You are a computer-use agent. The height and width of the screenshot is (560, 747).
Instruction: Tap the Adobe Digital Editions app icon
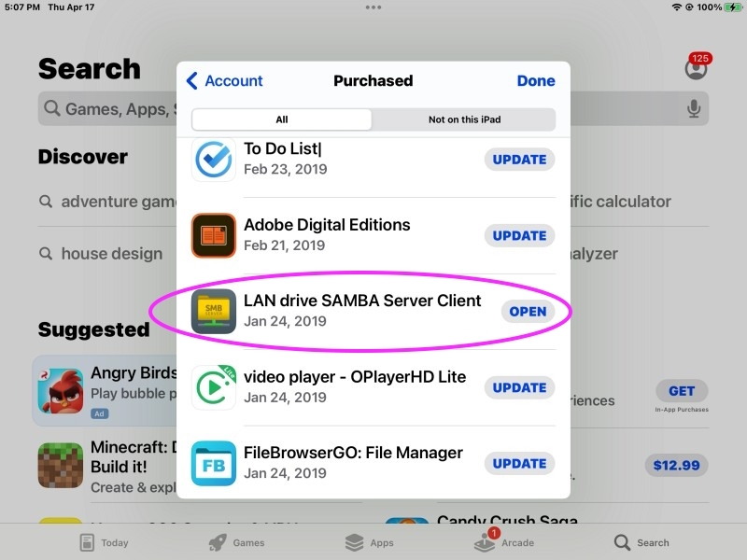(214, 235)
